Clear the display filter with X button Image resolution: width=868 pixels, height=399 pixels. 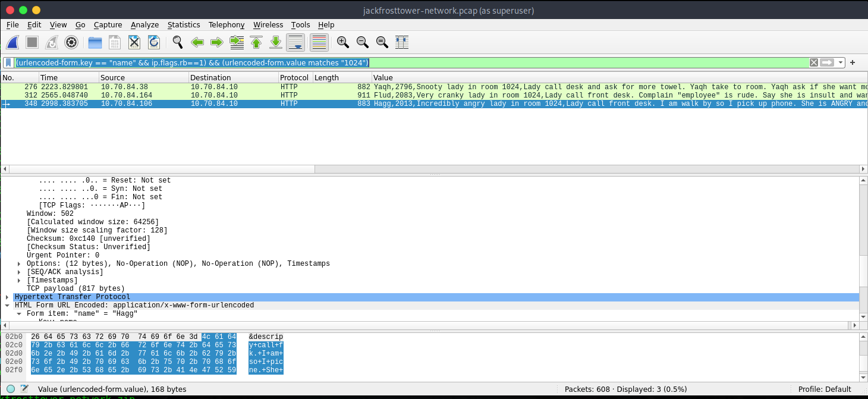click(x=813, y=62)
